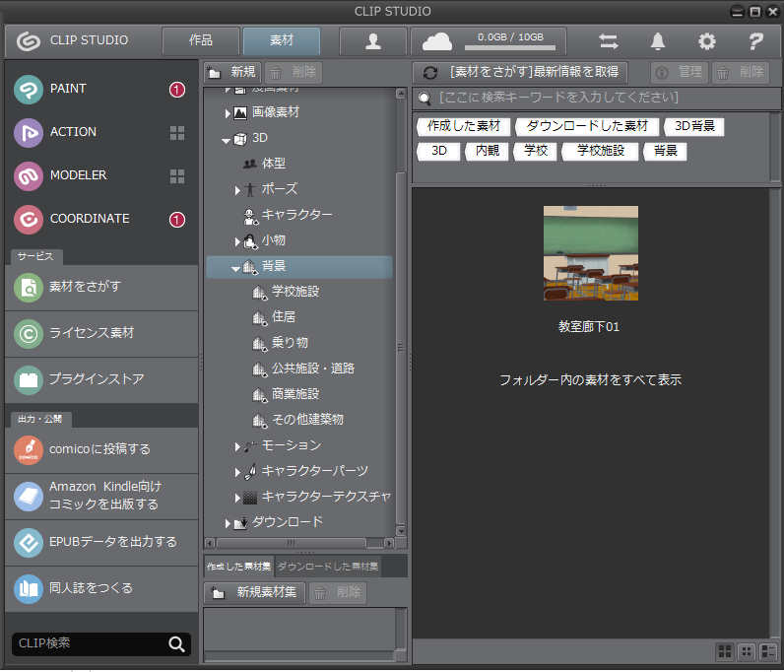Open notifications bell icon
Image resolution: width=784 pixels, height=672 pixels.
(658, 41)
